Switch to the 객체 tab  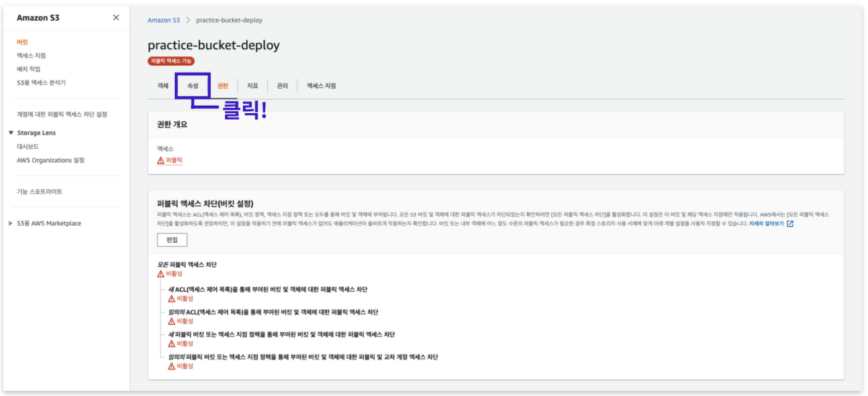(163, 86)
